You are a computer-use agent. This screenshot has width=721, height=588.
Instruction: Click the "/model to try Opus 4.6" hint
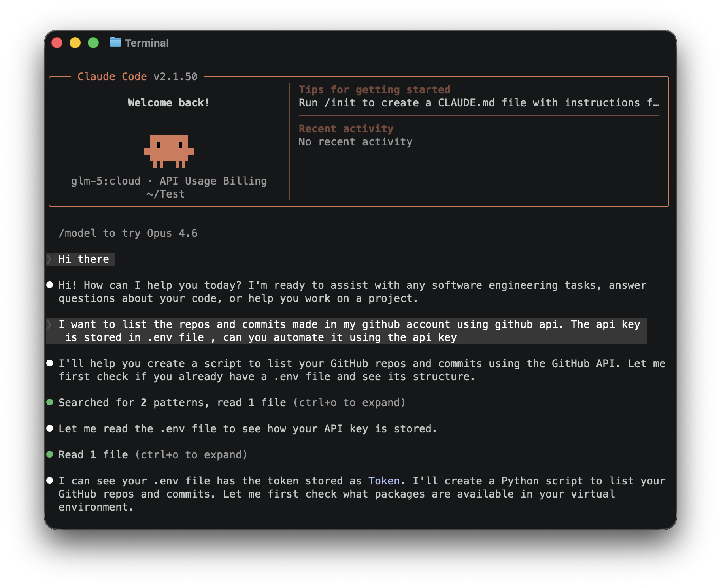pos(128,233)
